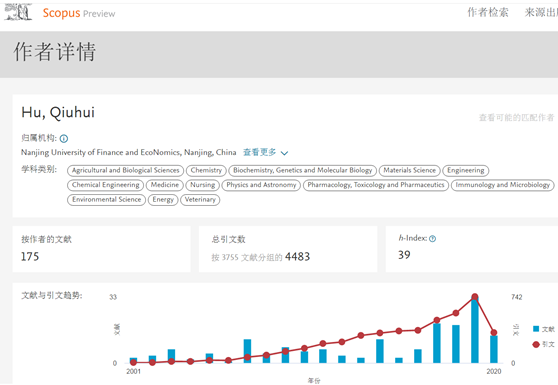Screen dimensions: 558x385
Task: Open 作者检索 menu item
Action: click(488, 12)
